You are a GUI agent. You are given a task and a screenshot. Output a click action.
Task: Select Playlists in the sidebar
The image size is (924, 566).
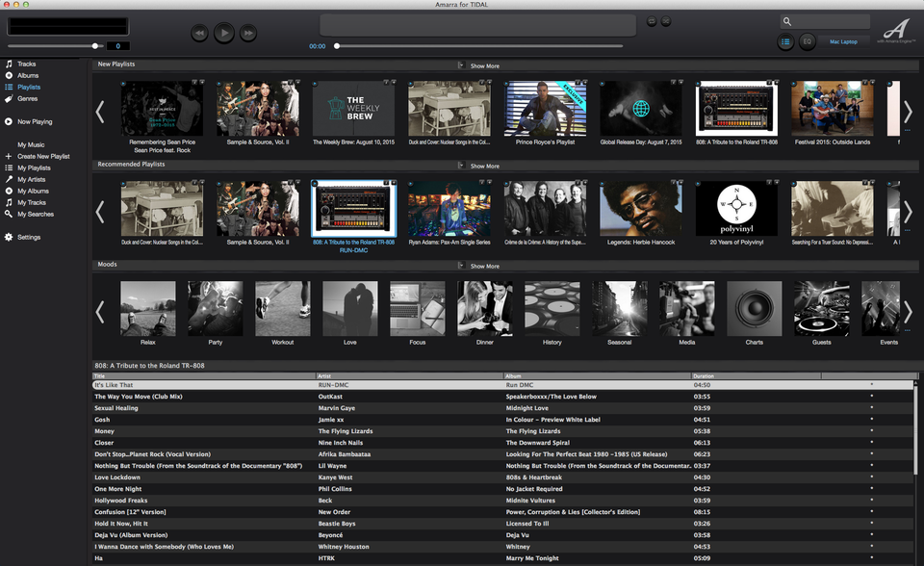[x=29, y=87]
